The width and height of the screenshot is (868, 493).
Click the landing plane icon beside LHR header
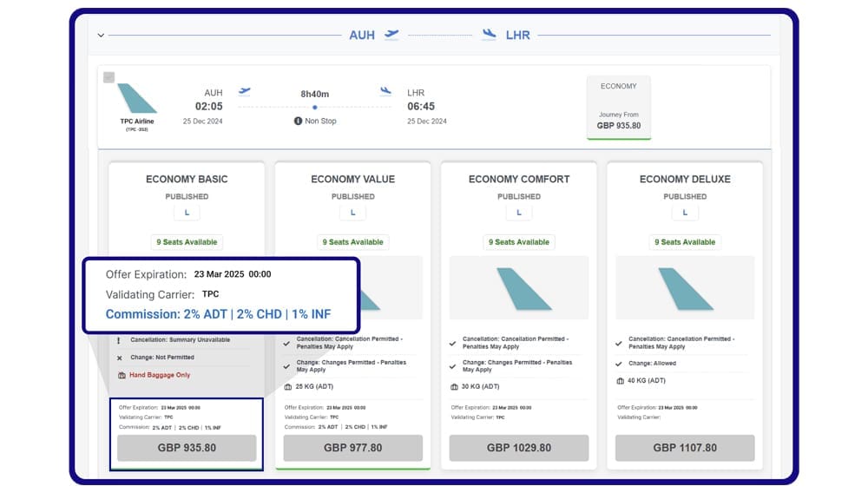click(x=490, y=35)
